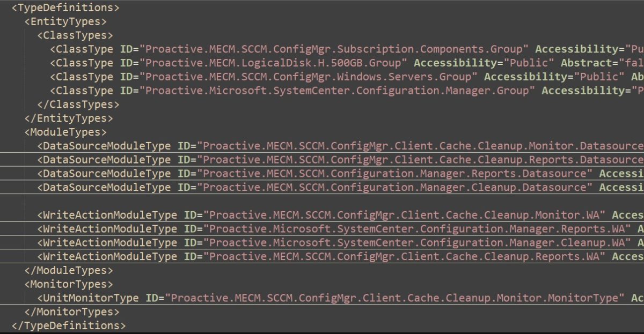644x334 pixels.
Task: Click the Cleanup.Monitor.WA WriteAction line
Action: (340, 215)
